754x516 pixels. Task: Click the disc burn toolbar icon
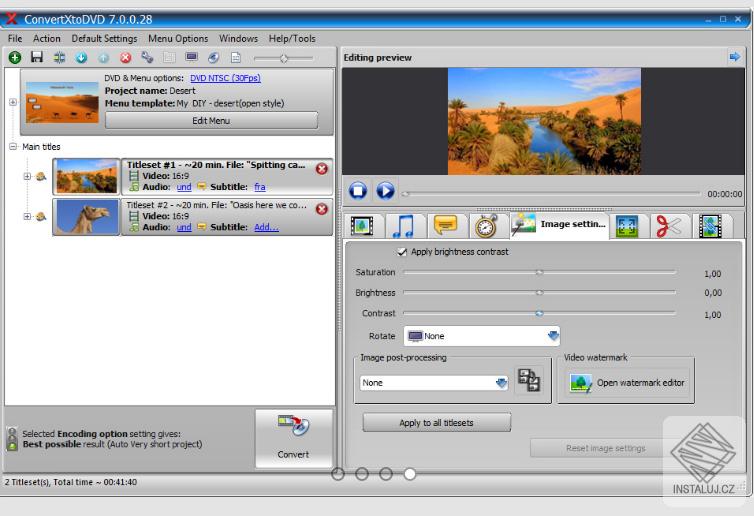click(214, 58)
